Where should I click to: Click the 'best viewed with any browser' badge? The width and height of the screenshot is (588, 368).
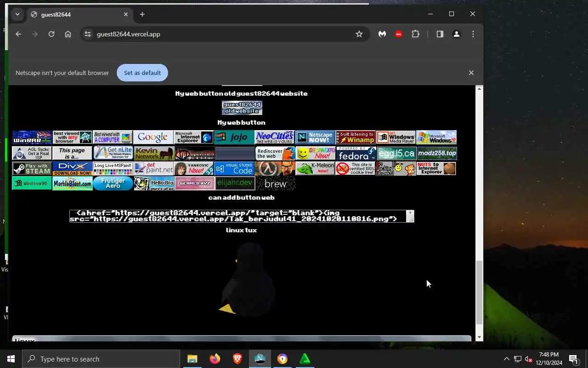click(x=72, y=137)
